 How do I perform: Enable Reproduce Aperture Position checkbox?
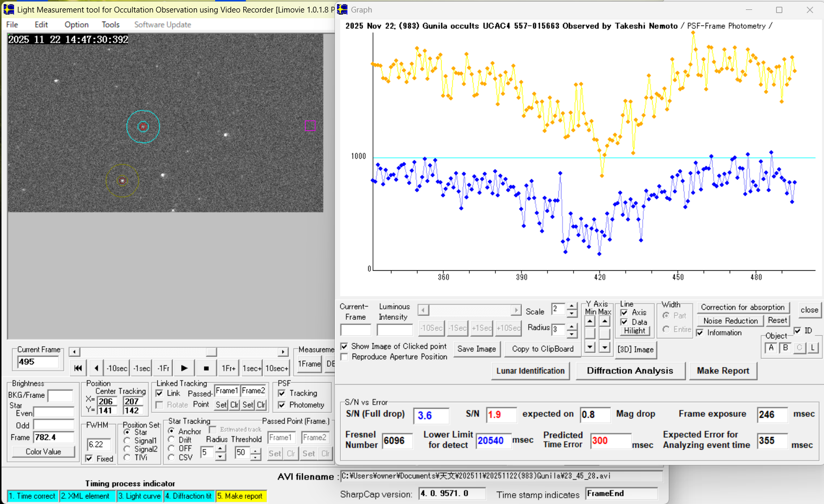click(344, 357)
